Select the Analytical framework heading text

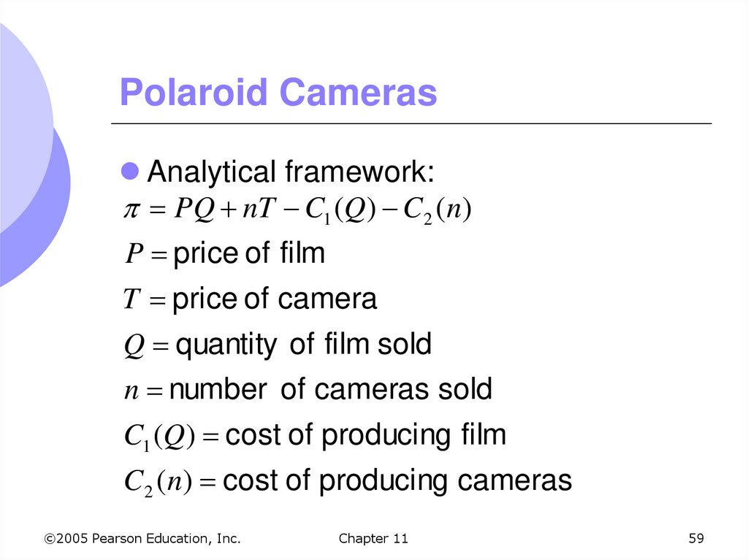pos(291,173)
